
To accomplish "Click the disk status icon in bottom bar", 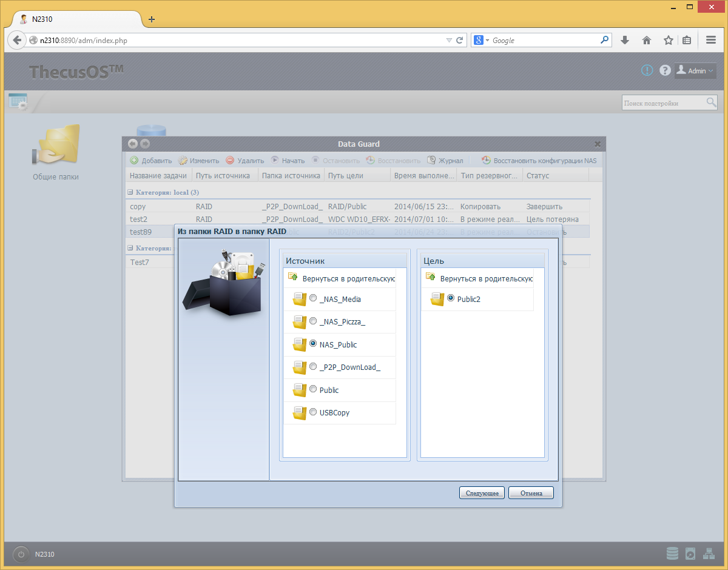I will click(690, 554).
